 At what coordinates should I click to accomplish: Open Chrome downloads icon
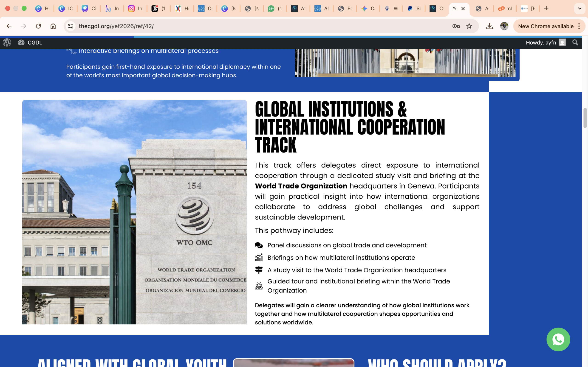pos(489,26)
